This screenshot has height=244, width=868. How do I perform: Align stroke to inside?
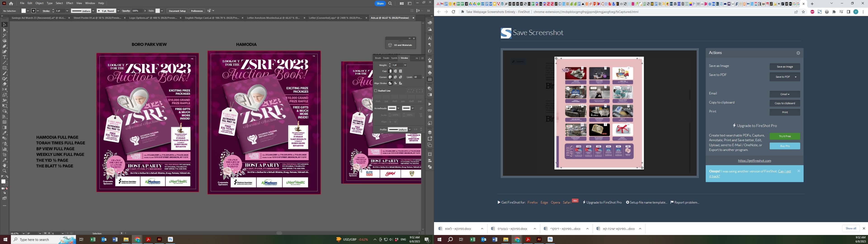click(395, 83)
